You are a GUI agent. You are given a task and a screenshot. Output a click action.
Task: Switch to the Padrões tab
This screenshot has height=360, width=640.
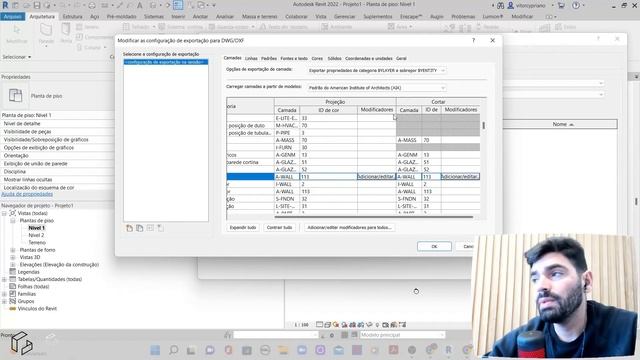click(x=269, y=58)
